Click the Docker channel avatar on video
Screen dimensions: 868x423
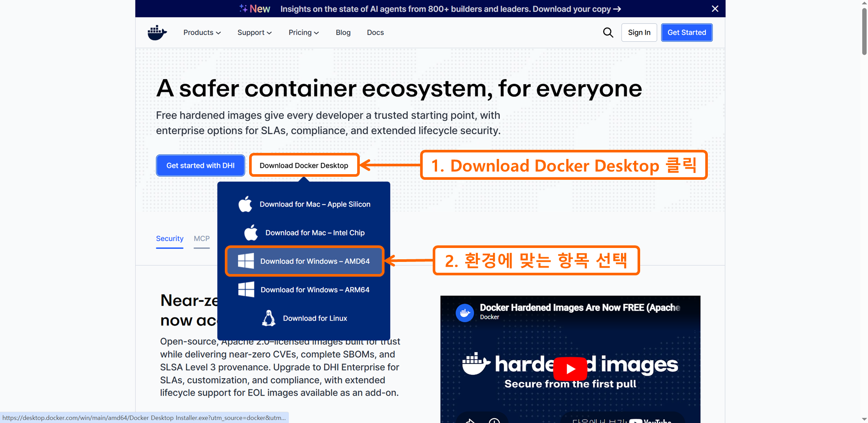tap(465, 313)
